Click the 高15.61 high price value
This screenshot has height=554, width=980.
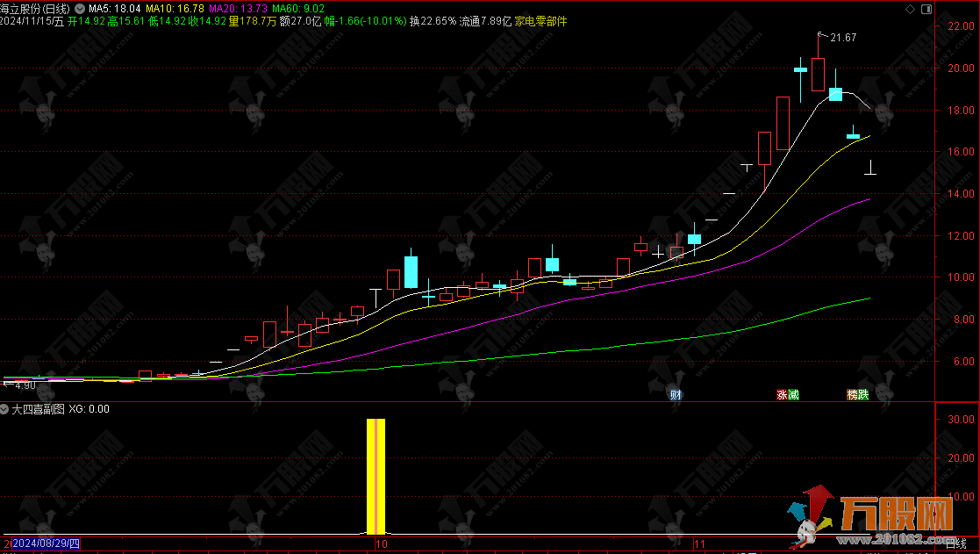pyautogui.click(x=125, y=21)
